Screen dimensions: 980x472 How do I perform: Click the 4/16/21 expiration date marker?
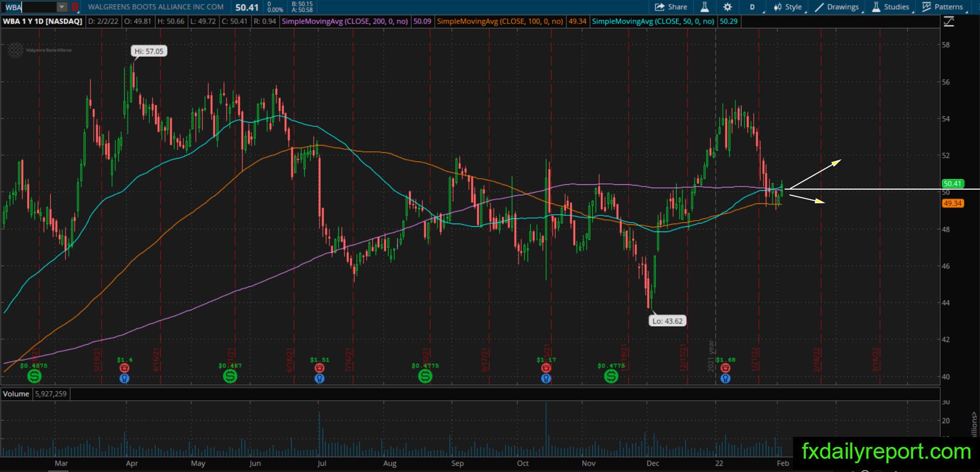tap(156, 360)
